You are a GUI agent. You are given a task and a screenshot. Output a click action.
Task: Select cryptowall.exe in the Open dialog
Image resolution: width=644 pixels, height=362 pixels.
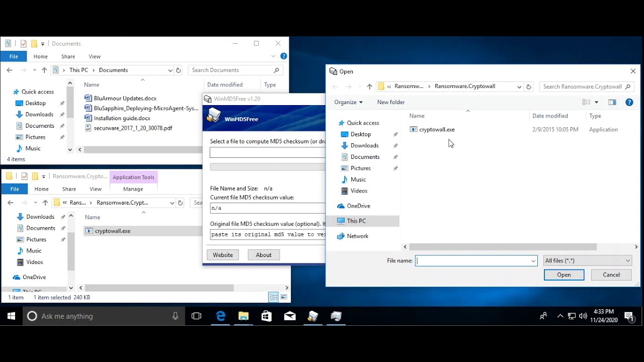pos(437,130)
